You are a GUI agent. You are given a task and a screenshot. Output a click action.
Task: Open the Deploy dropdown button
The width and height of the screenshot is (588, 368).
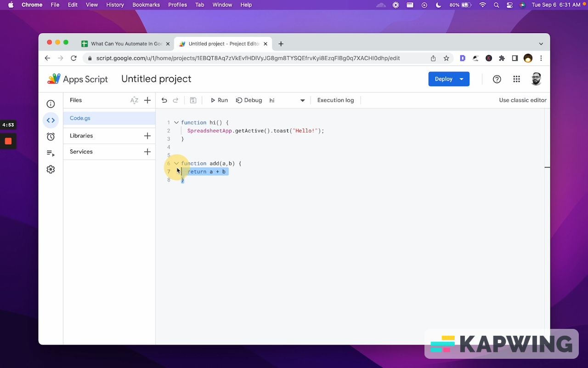click(449, 79)
